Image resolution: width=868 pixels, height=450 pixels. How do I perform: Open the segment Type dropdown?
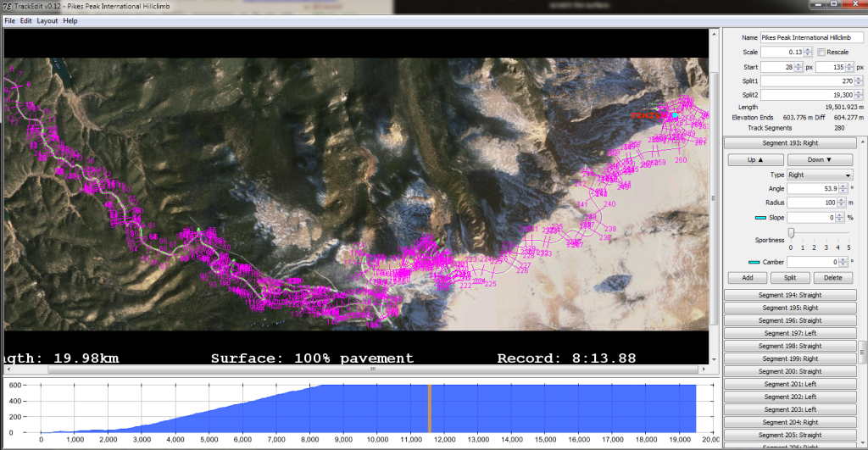819,175
